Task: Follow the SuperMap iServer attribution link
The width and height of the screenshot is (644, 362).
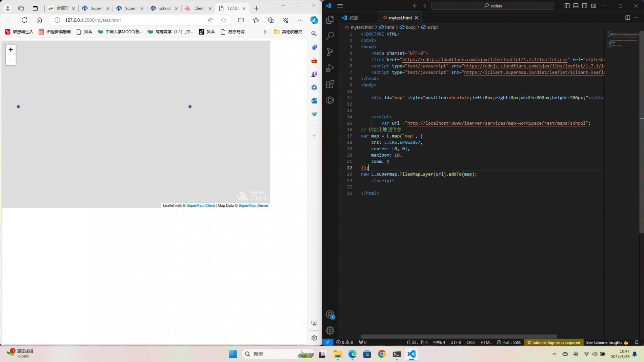Action: point(253,205)
